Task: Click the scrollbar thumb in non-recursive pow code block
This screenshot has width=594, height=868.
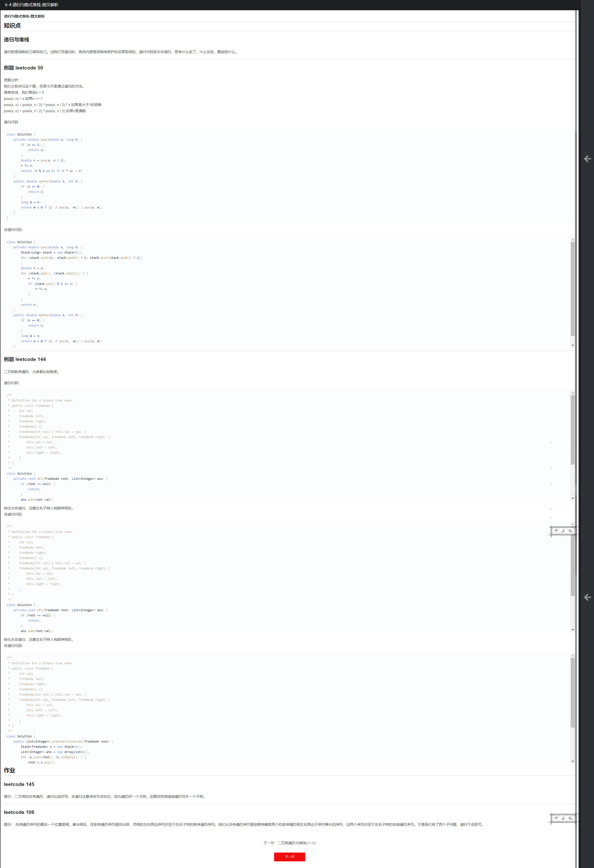Action: click(572, 288)
